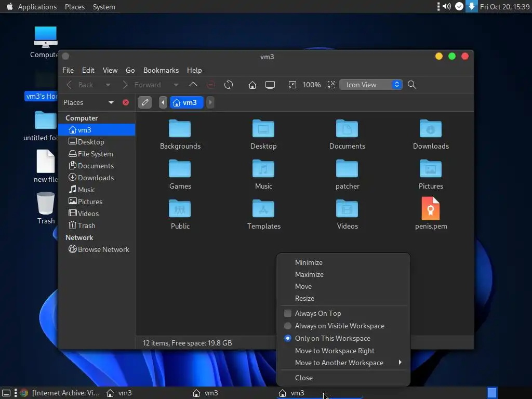Open the Icon View dropdown

371,85
